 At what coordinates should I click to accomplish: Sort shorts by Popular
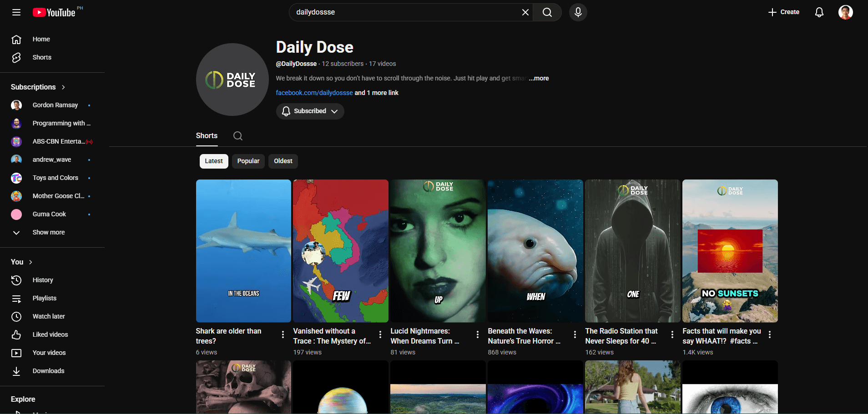pos(248,161)
